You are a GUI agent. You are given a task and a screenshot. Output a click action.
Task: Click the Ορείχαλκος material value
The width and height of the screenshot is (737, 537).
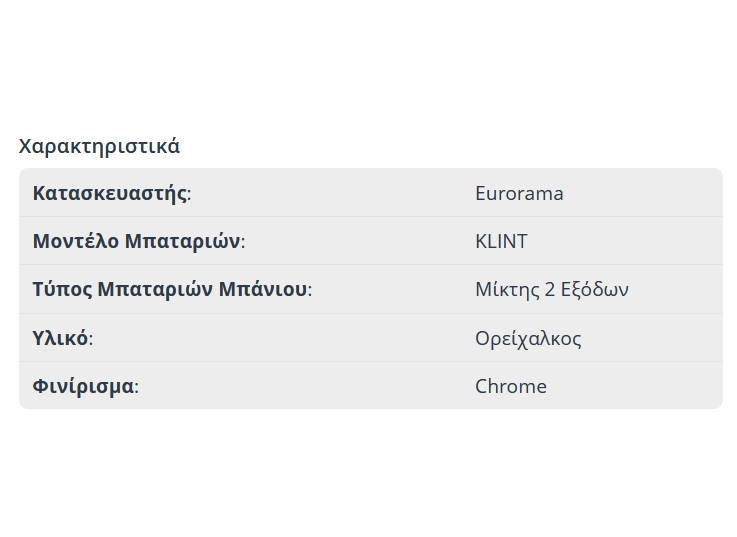(528, 338)
